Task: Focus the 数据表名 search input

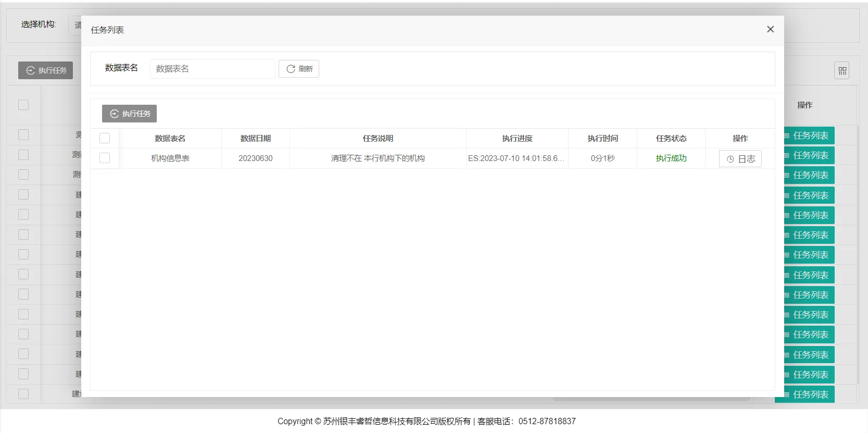Action: [x=212, y=69]
